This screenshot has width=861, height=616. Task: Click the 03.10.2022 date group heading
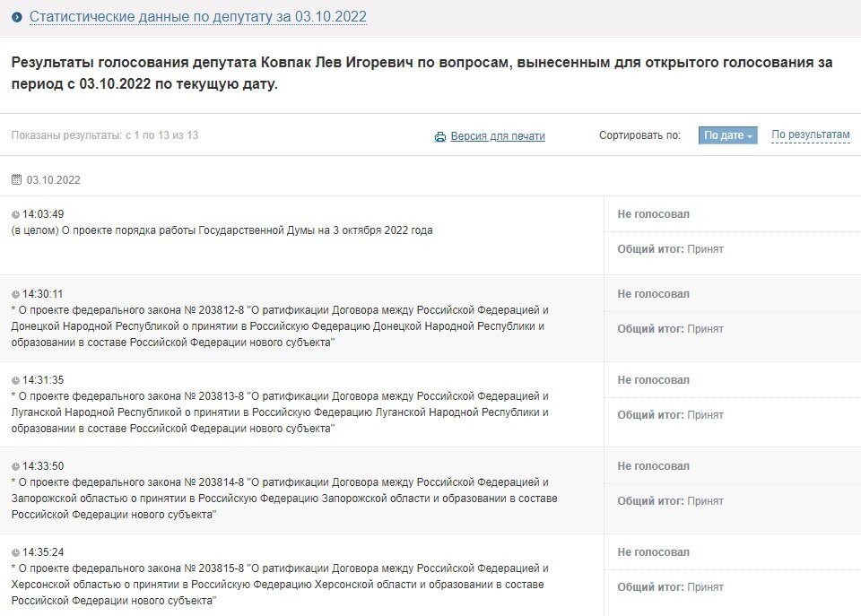(54, 179)
